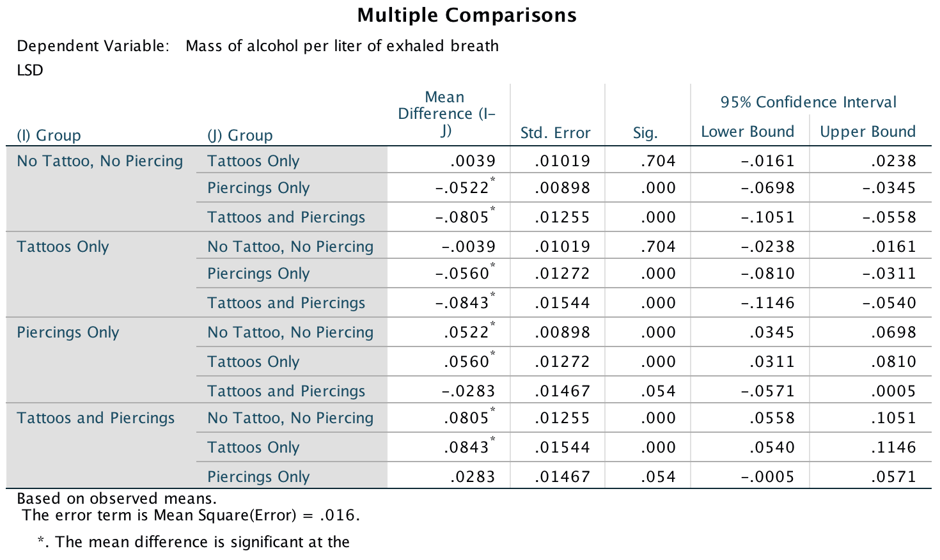Click the Tattoos Only (I) Group row label
This screenshot has width=940, height=560.
[63, 247]
